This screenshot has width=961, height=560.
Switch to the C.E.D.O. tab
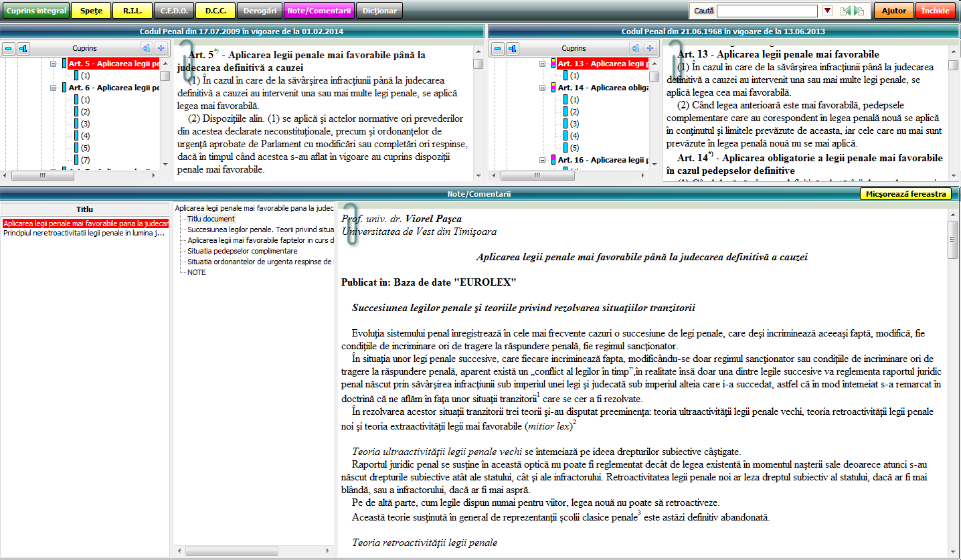pyautogui.click(x=174, y=11)
